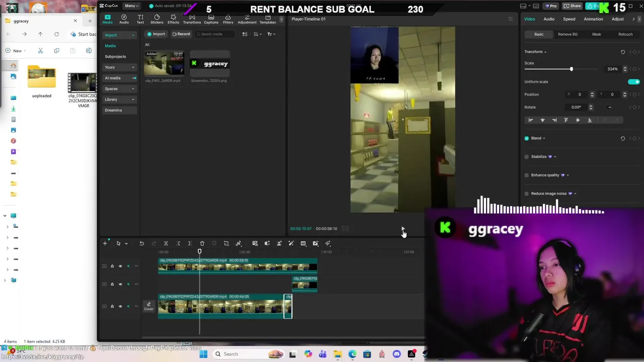This screenshot has width=644, height=362.
Task: Toggle the Uniform scale switch
Action: pos(634,81)
